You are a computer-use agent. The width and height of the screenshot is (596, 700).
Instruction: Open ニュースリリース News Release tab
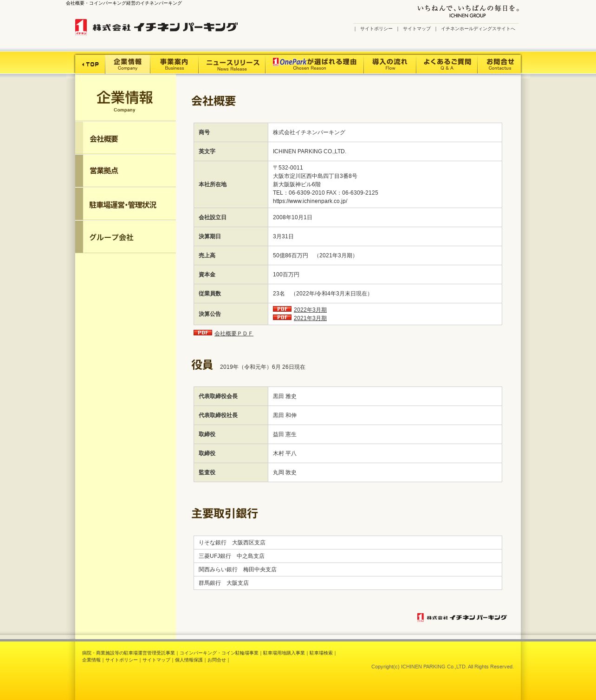tap(232, 64)
